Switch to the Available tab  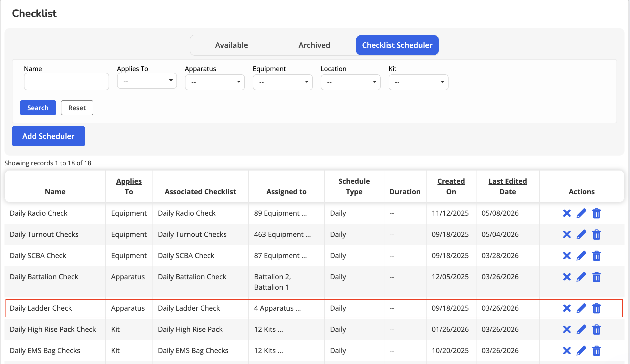coord(231,45)
